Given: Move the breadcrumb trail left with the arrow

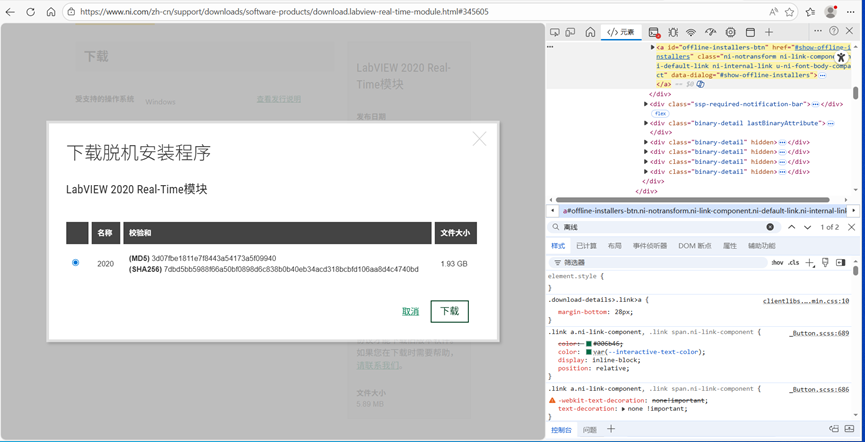Looking at the screenshot, I should (x=553, y=211).
